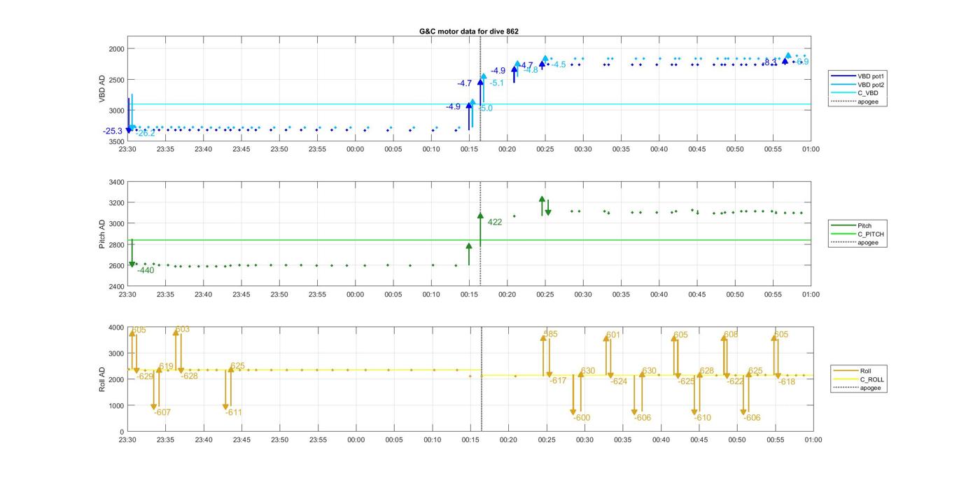Click the Roll apogee dotted vertical line
Screen dimensions: 980x485
click(482, 379)
